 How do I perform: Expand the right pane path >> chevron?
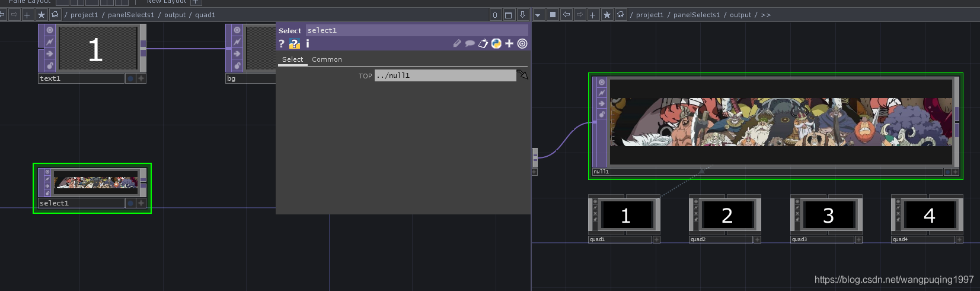point(765,15)
